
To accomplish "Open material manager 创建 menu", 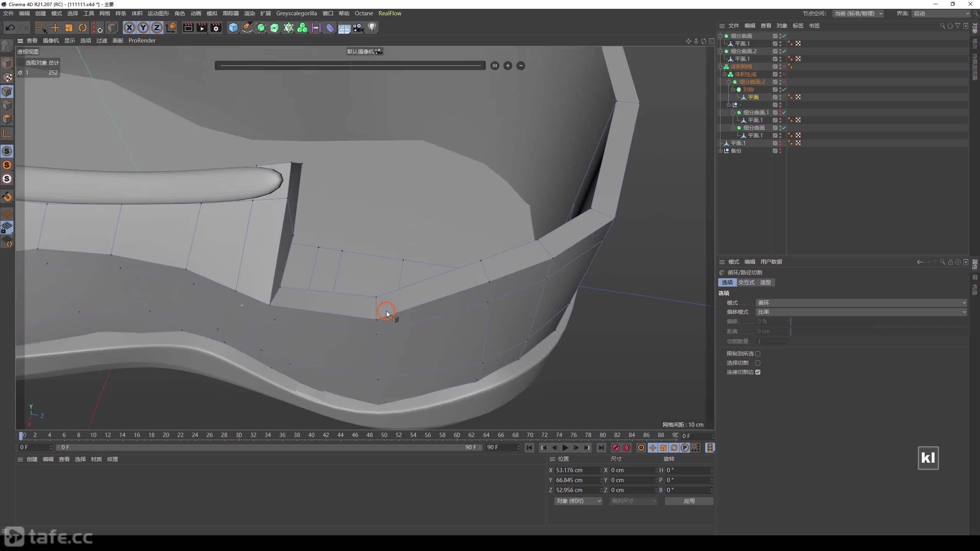I will 32,459.
